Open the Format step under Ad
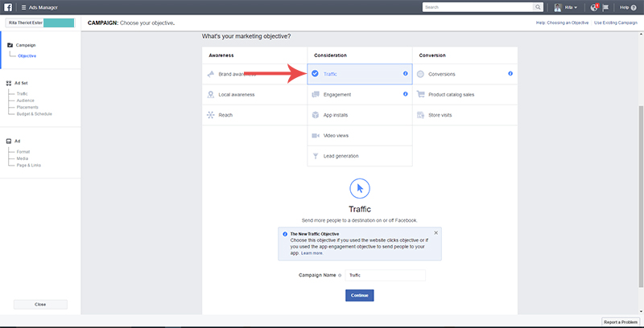This screenshot has width=644, height=328. [23, 152]
